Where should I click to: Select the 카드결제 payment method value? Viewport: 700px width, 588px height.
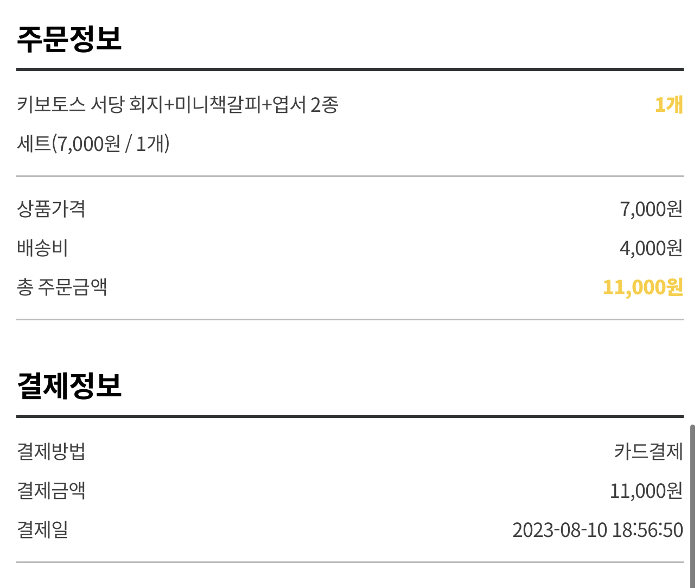(648, 452)
